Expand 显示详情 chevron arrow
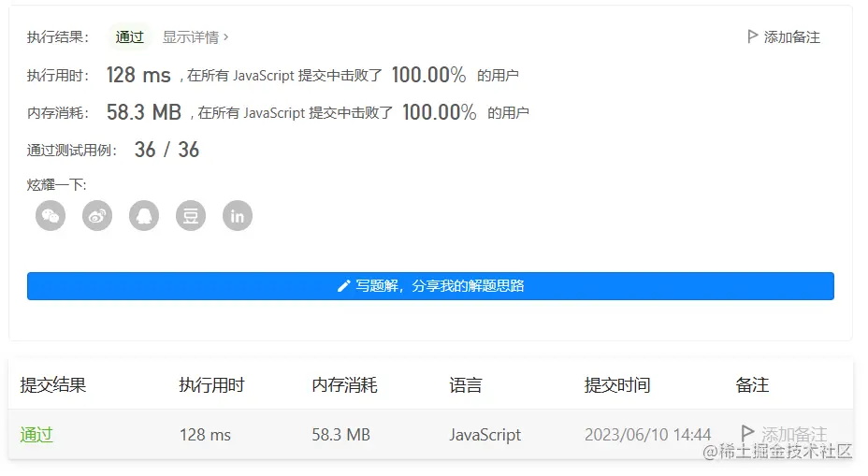Viewport: 868px width, 476px height. (x=225, y=37)
